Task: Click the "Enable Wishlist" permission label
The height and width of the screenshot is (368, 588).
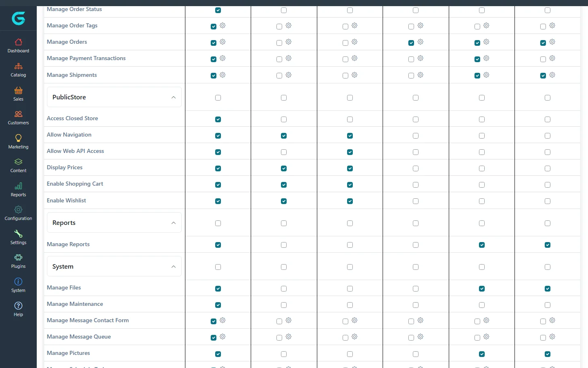Action: [x=67, y=200]
